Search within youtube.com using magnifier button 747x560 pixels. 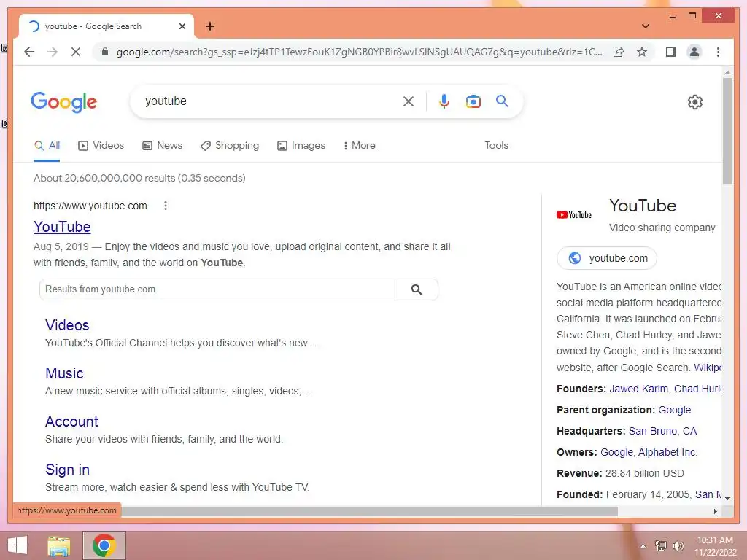point(417,289)
